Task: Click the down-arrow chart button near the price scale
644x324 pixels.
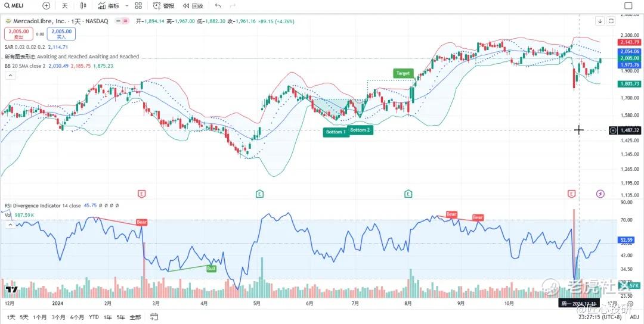Action: [x=600, y=21]
